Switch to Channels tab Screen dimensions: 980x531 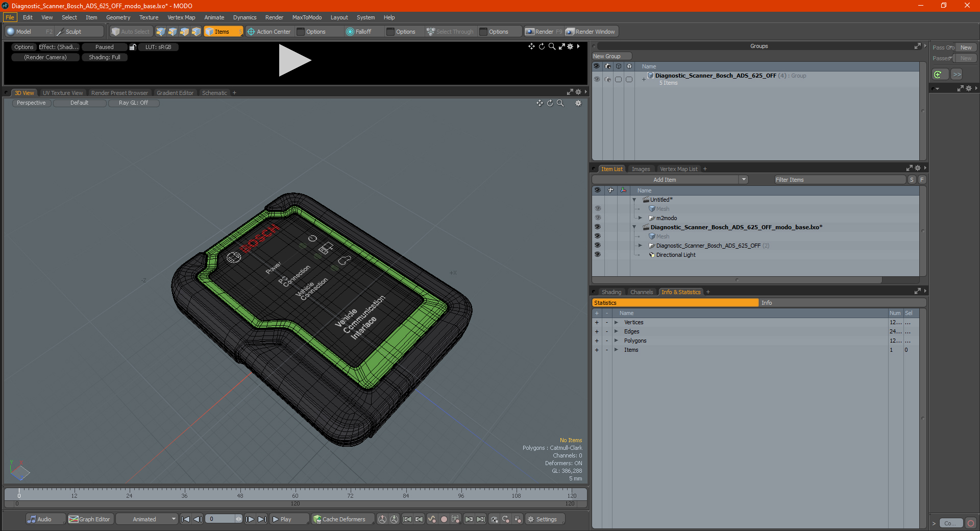(642, 292)
